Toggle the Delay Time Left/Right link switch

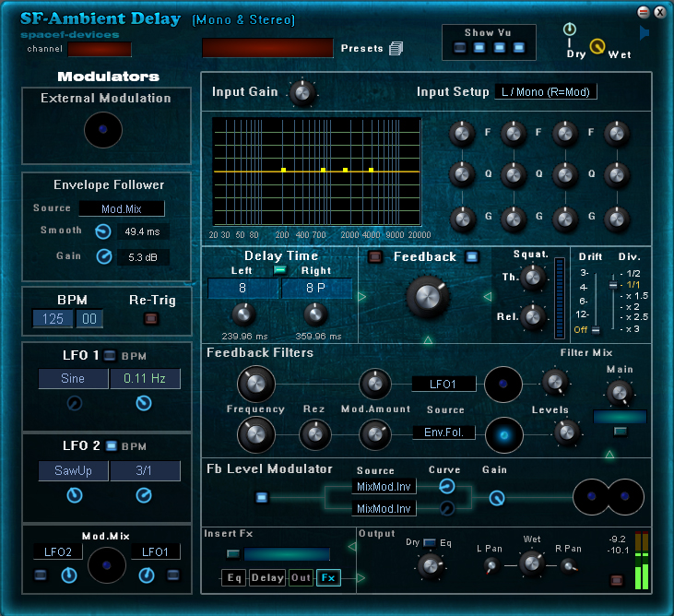(x=279, y=270)
